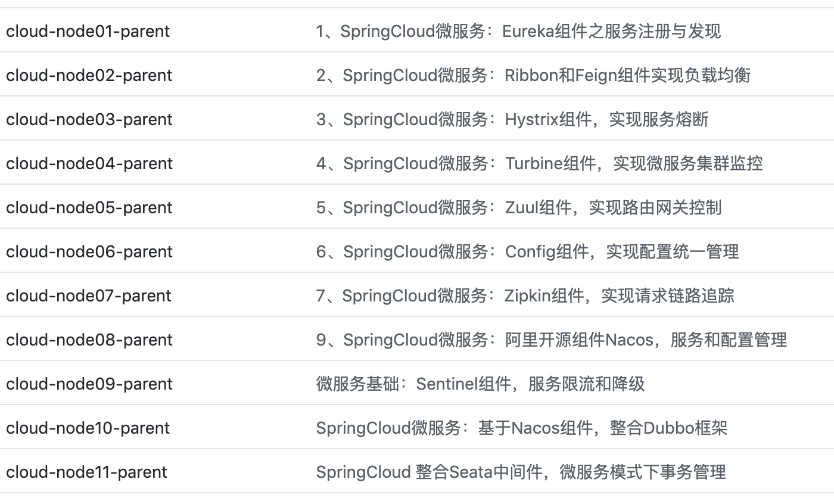Select the cloud-node03-parent module name
834x504 pixels.
[x=89, y=119]
